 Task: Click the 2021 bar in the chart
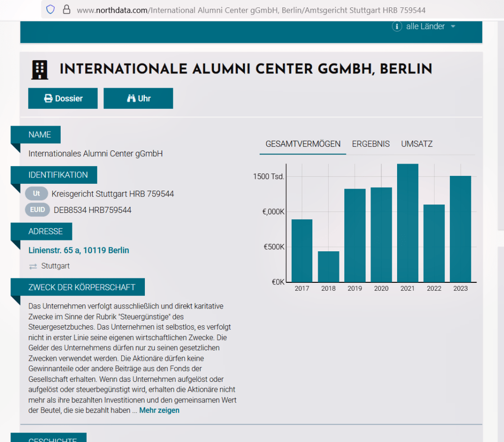407,223
